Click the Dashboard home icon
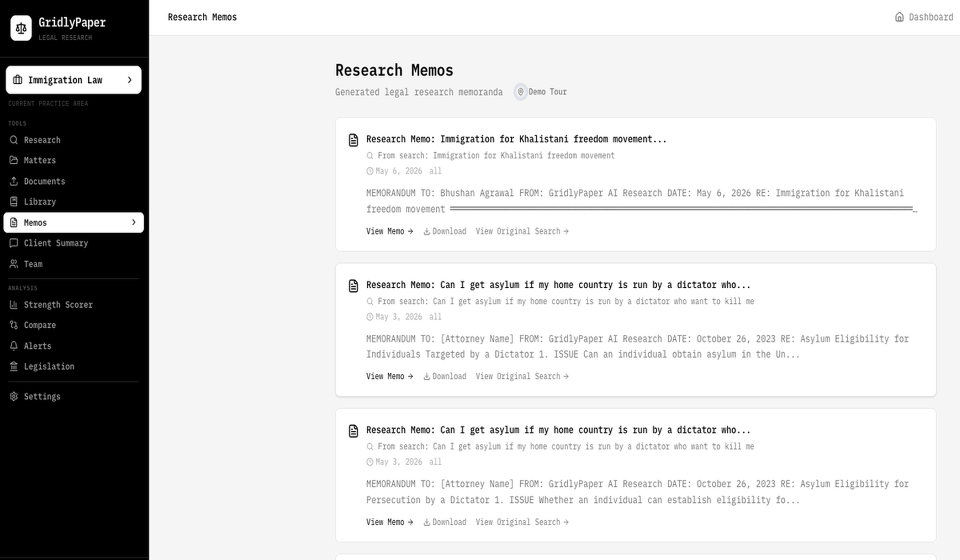 [x=899, y=17]
